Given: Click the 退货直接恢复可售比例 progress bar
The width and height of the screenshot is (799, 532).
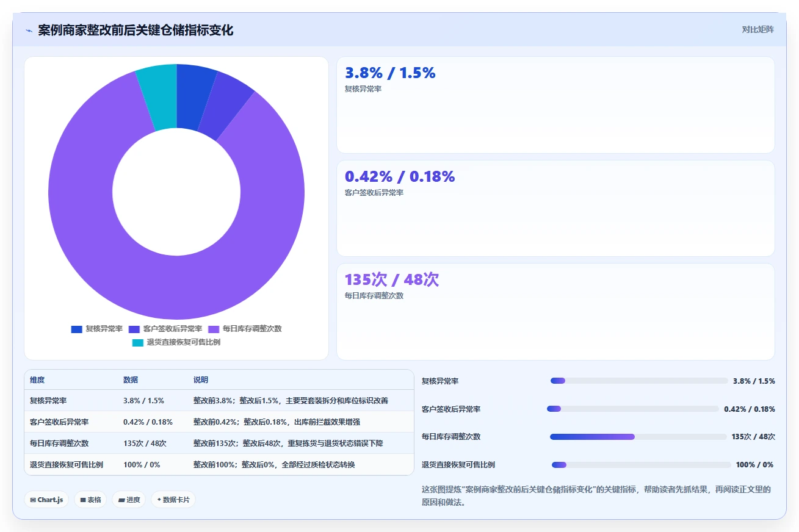Looking at the screenshot, I should 642,465.
